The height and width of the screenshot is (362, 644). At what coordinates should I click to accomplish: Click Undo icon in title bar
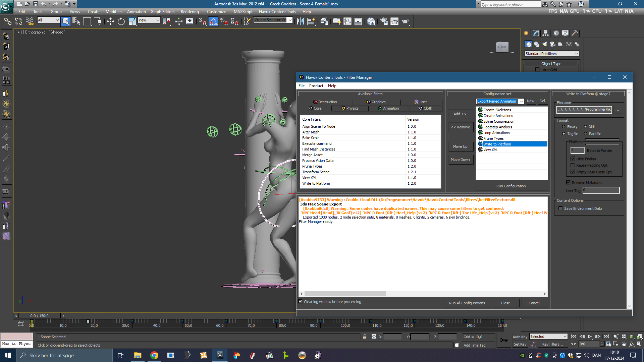point(44,4)
